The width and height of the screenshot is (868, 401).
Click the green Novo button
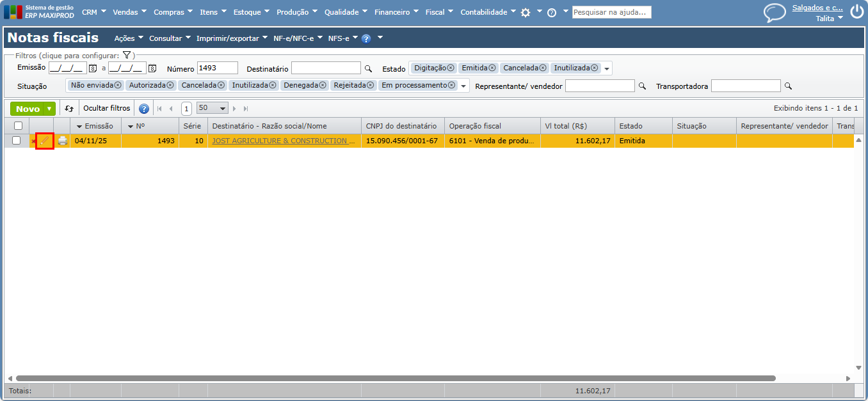click(x=28, y=109)
